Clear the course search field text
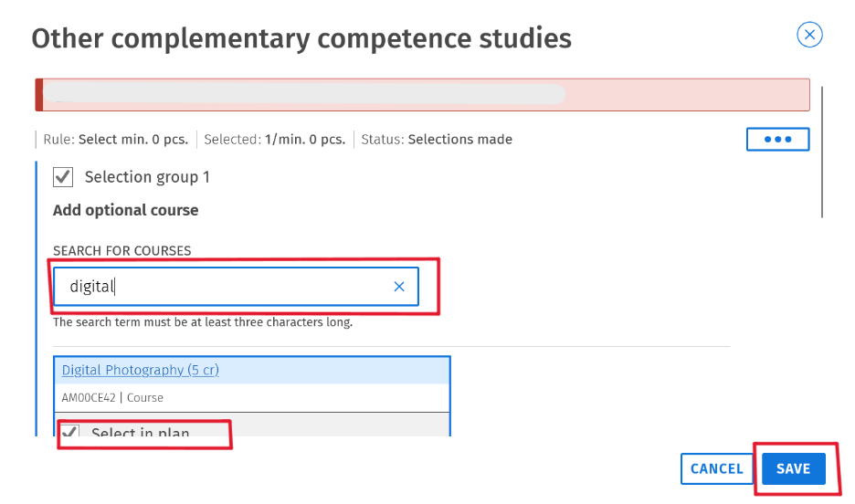This screenshot has width=855, height=504. pos(399,287)
